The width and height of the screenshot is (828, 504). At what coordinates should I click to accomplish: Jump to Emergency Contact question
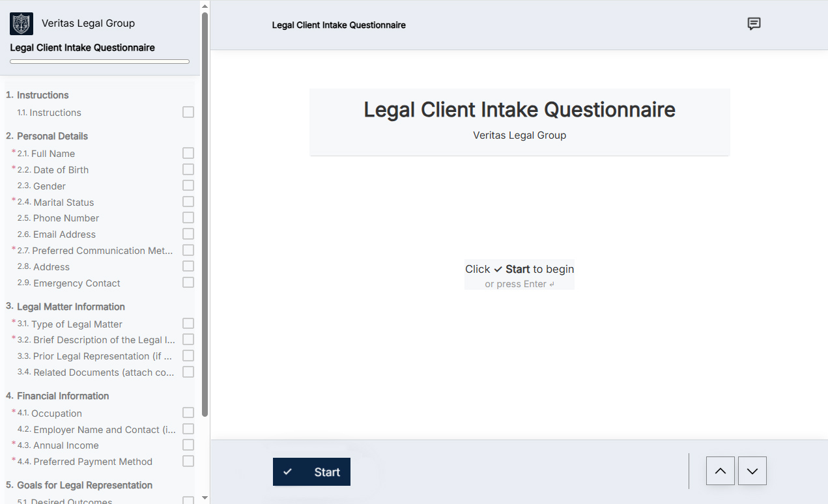point(76,283)
